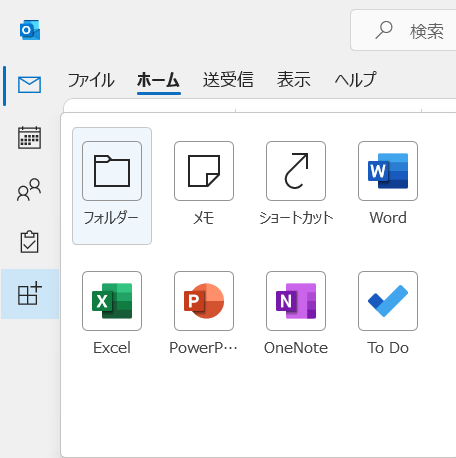Open the ファイル (File) tab
Screen dimensions: 456x458
point(91,80)
